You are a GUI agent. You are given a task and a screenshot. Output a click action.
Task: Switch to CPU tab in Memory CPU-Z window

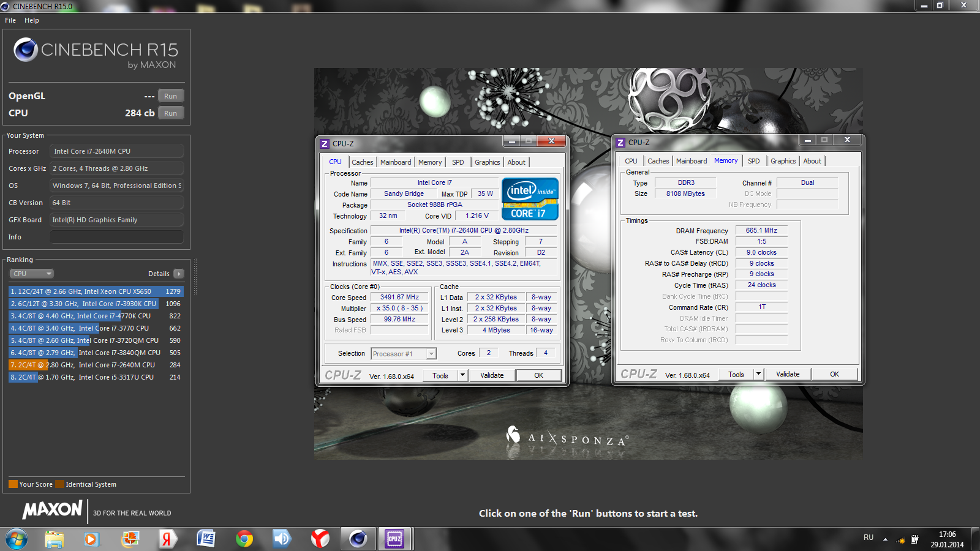[x=631, y=161]
